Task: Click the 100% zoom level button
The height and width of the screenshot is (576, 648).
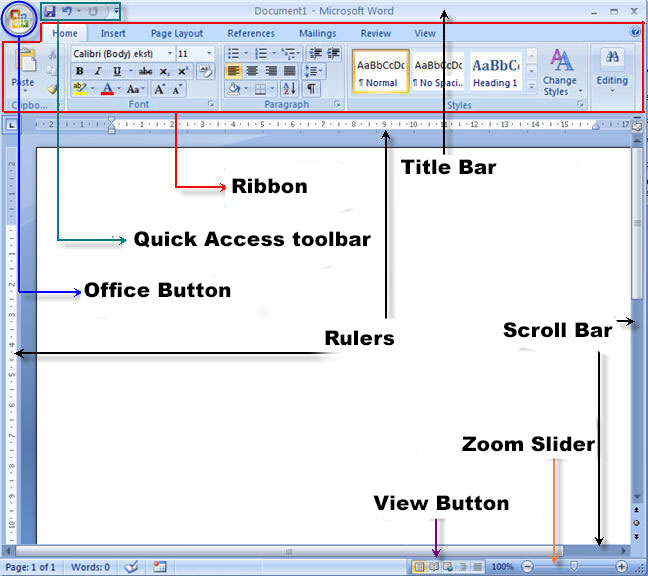Action: point(502,566)
